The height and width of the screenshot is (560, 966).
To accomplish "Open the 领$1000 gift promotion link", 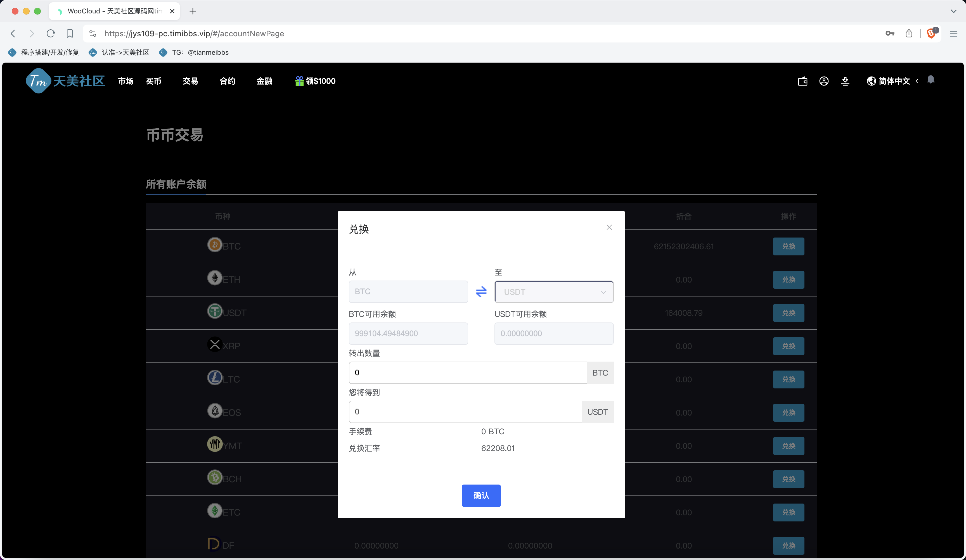I will pos(315,81).
